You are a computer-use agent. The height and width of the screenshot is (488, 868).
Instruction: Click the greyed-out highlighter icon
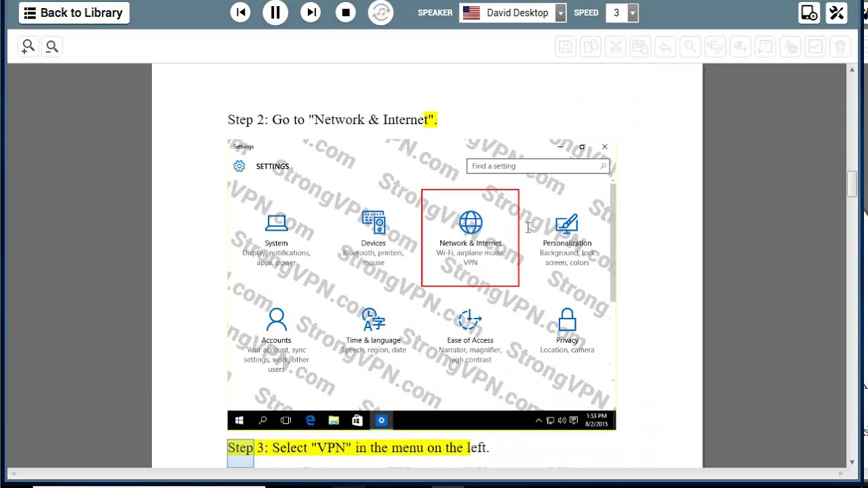790,47
